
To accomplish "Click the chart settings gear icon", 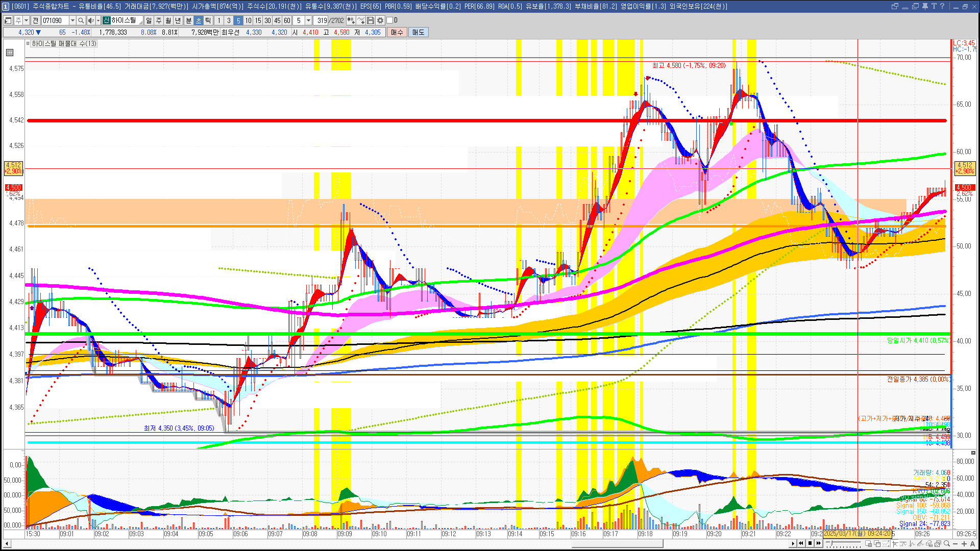I will pyautogui.click(x=380, y=20).
